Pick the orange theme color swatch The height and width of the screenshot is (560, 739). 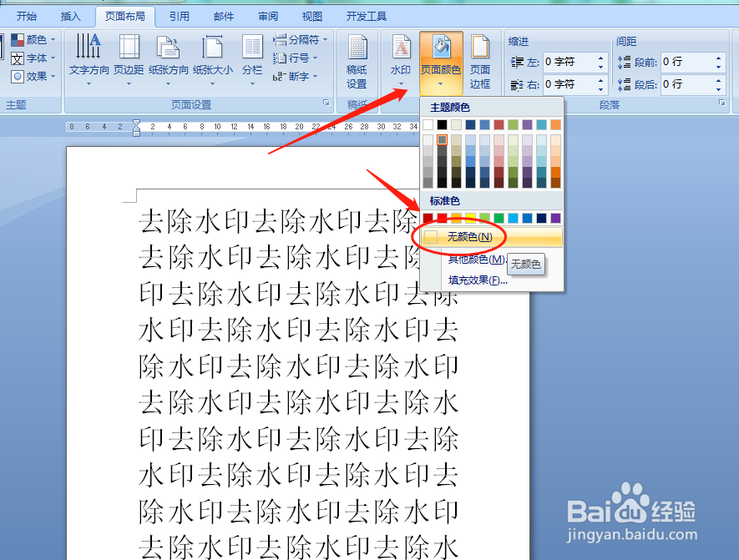555,125
